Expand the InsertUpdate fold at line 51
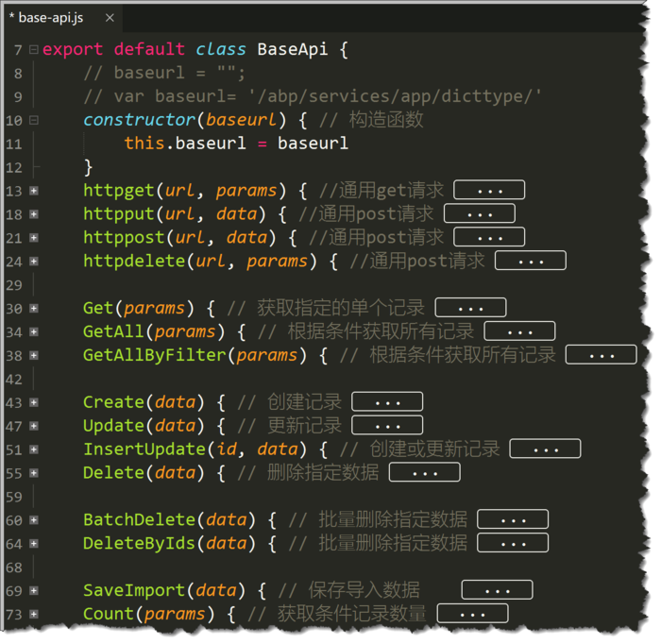Viewport: 661px width, 644px height. 34,449
